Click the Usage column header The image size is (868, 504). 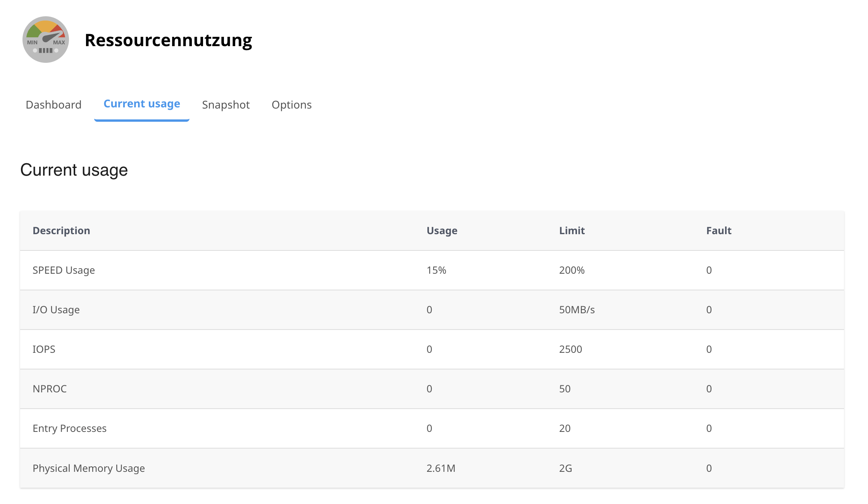[x=442, y=231]
